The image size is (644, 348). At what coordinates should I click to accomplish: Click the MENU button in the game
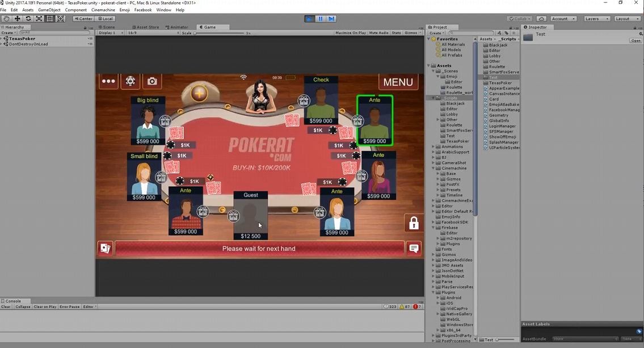(398, 82)
